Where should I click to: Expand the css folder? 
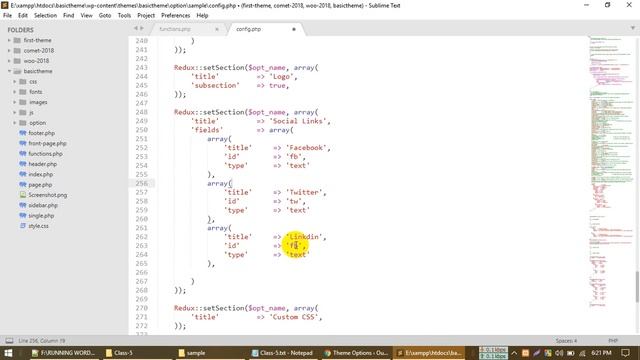pyautogui.click(x=15, y=82)
